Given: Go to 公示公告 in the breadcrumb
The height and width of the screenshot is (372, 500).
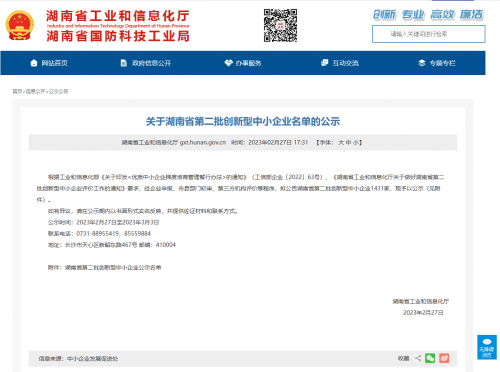Looking at the screenshot, I should [x=58, y=91].
